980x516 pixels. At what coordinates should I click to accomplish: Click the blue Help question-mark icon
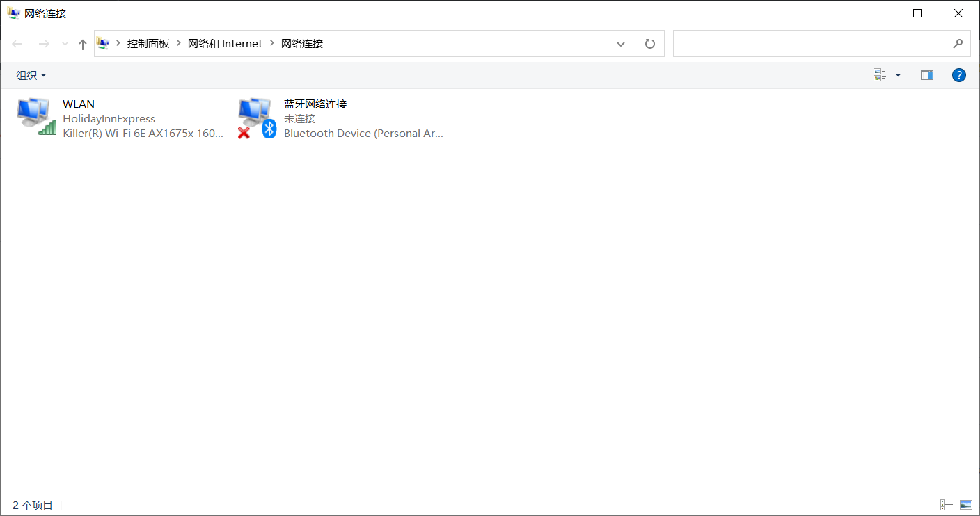click(x=958, y=74)
